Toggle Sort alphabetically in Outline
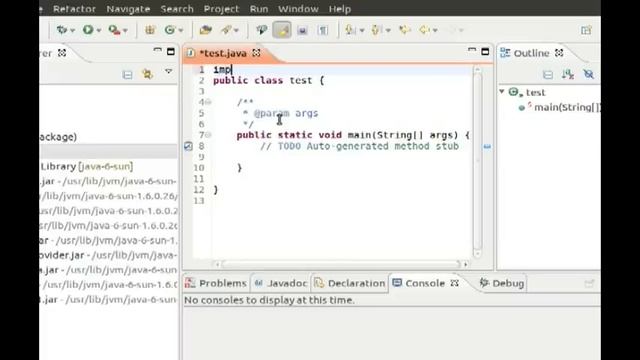The width and height of the screenshot is (640, 360). click(568, 74)
